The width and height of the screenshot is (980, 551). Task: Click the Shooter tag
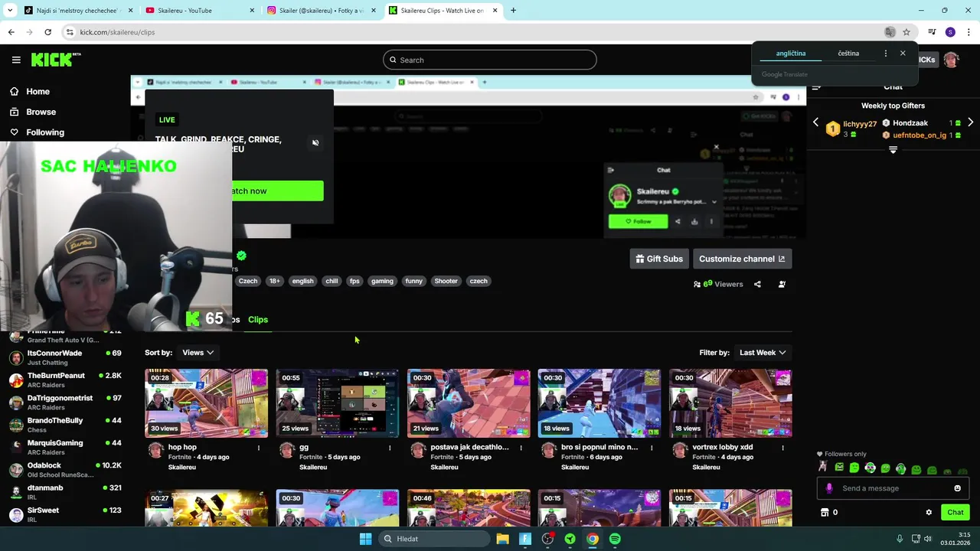(x=446, y=281)
